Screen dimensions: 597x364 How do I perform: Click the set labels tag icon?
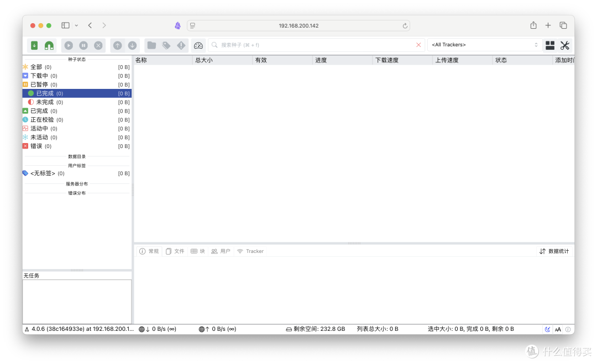pos(166,45)
